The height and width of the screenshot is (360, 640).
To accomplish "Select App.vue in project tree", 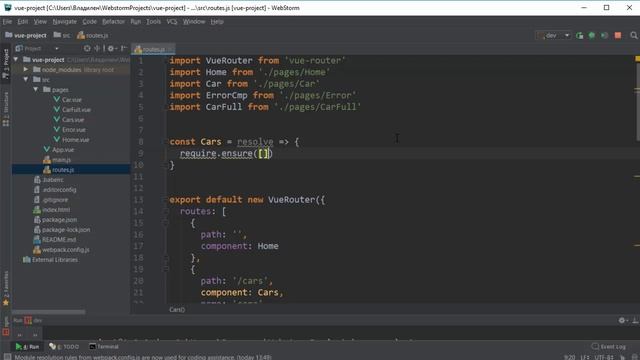I will tap(59, 149).
